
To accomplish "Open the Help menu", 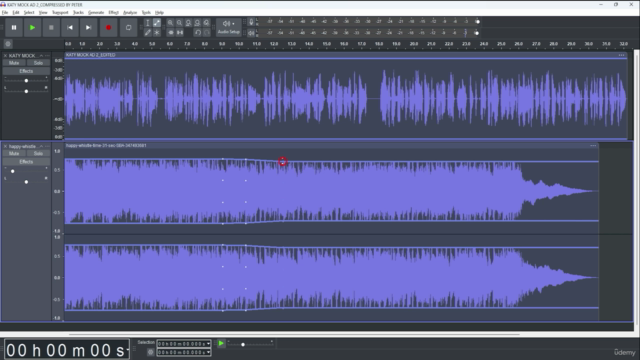I will point(159,13).
